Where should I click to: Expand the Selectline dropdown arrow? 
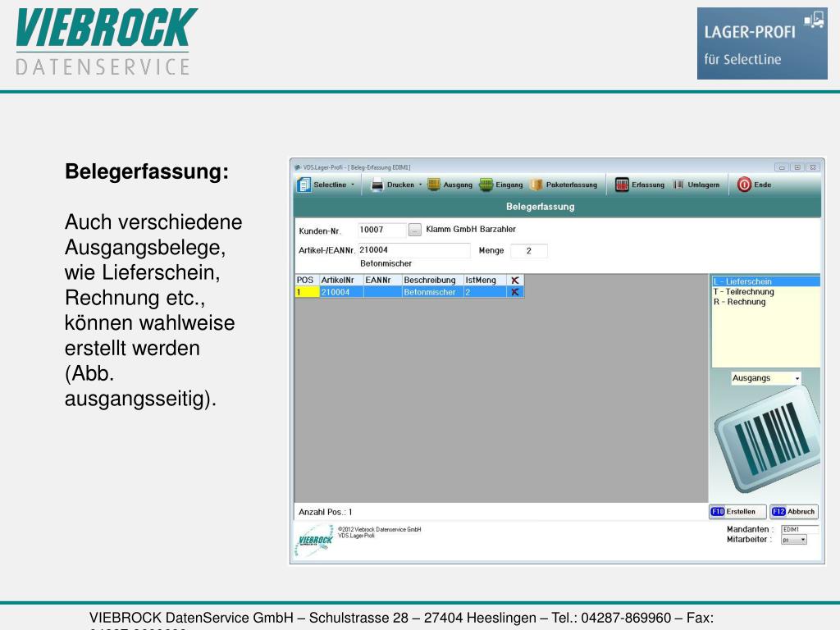[x=353, y=185]
